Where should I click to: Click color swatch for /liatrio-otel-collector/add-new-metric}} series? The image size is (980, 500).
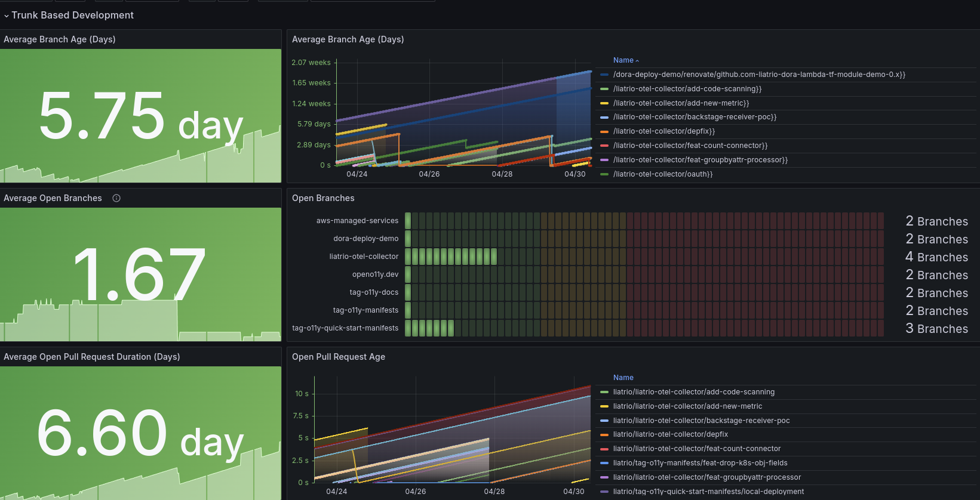[x=604, y=103]
